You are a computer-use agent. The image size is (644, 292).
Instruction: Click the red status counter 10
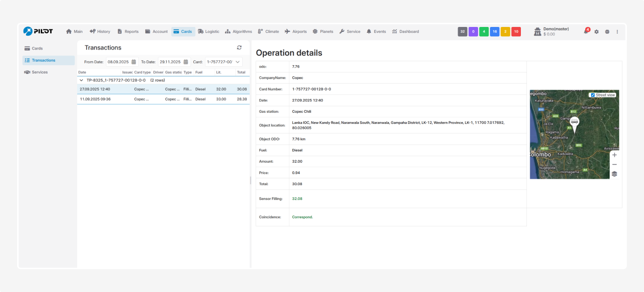click(516, 31)
